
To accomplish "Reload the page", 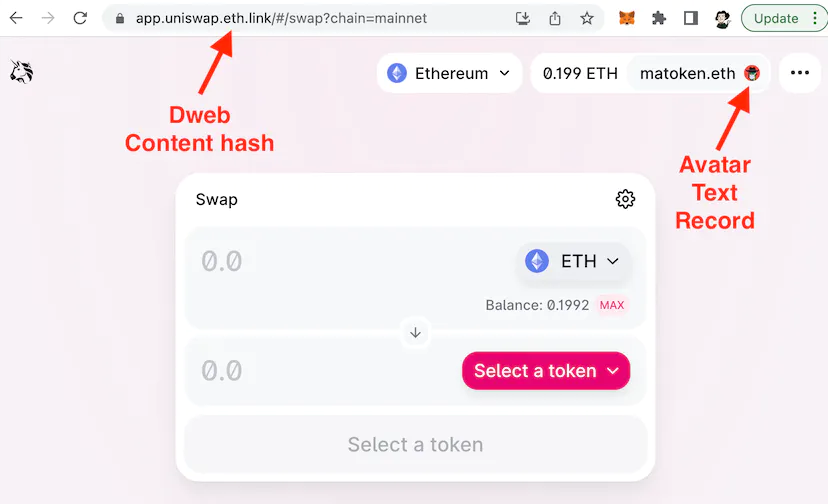I will (80, 18).
